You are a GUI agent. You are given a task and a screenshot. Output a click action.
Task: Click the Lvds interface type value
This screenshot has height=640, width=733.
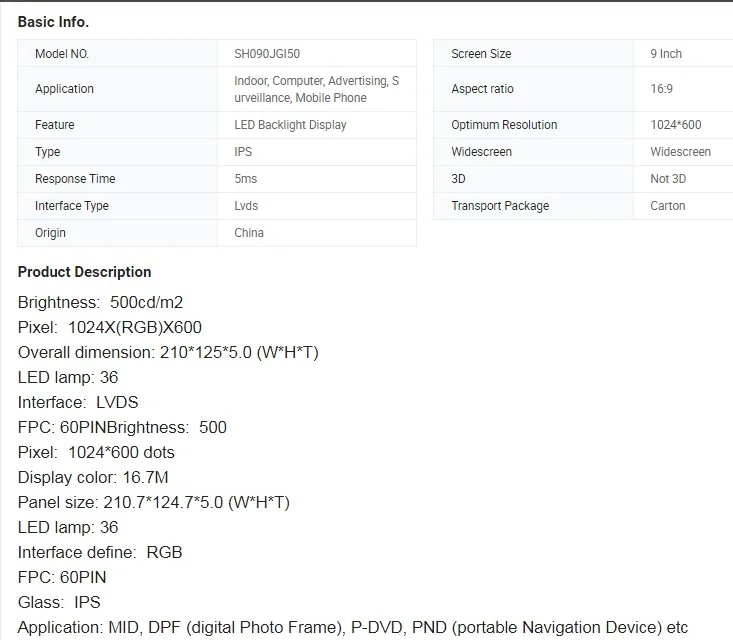(246, 206)
